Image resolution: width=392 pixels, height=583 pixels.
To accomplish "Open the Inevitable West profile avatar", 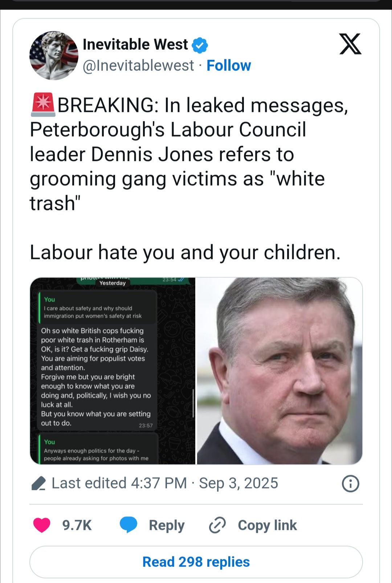I will 54,55.
